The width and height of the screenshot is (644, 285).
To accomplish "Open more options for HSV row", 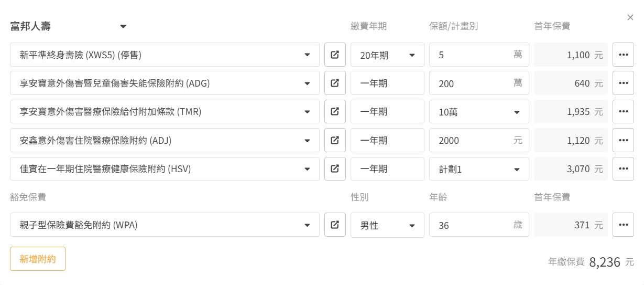I will 623,169.
